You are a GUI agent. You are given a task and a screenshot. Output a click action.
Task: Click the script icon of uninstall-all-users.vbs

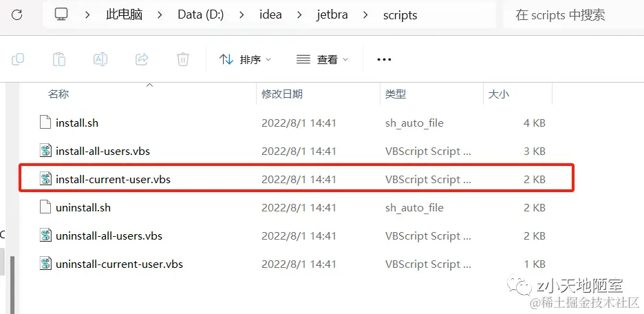[x=45, y=236]
